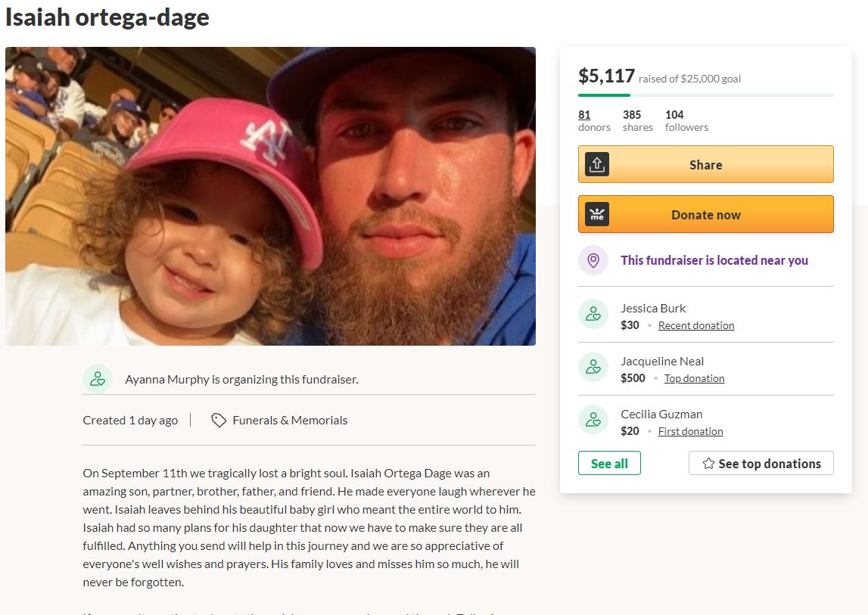Click the upload icon on Share button
868x615 pixels.
click(x=597, y=164)
